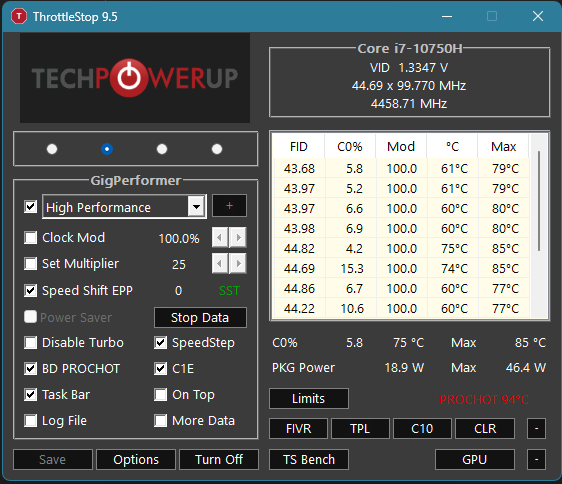562x484 pixels.
Task: Toggle the C1E checkbox
Action: (161, 369)
